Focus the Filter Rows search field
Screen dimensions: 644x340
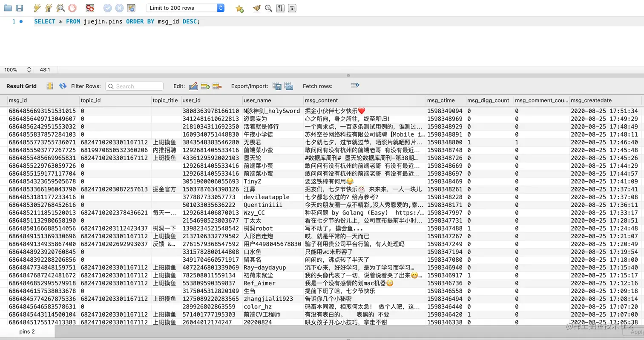pos(134,86)
